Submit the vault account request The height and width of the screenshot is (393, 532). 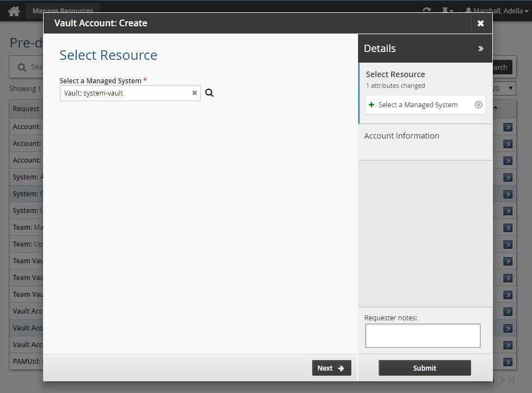click(x=425, y=368)
